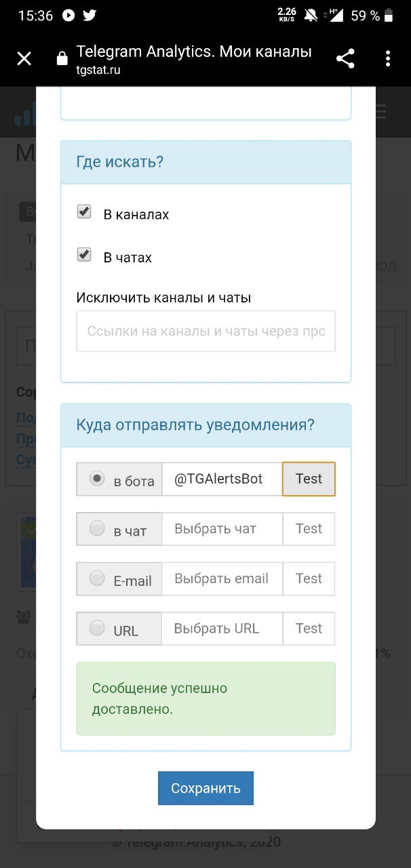The height and width of the screenshot is (868, 411).
Task: Select the "в бота" radio button
Action: 98,478
